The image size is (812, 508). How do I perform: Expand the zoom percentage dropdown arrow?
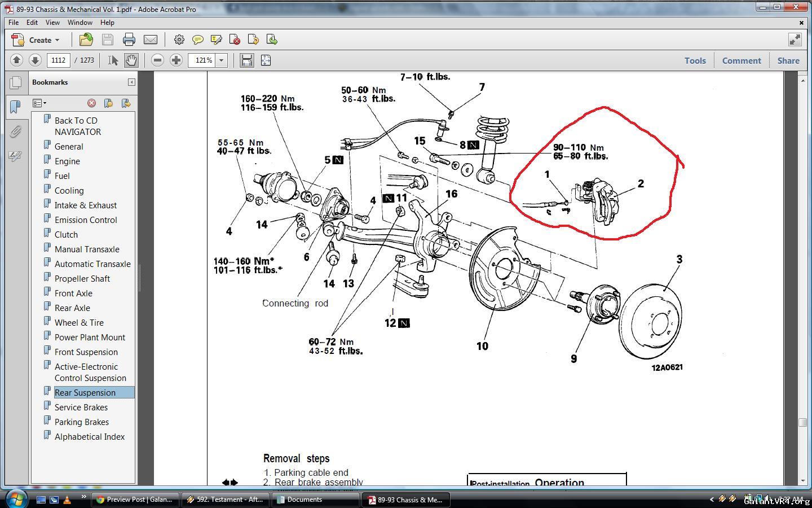pos(222,60)
